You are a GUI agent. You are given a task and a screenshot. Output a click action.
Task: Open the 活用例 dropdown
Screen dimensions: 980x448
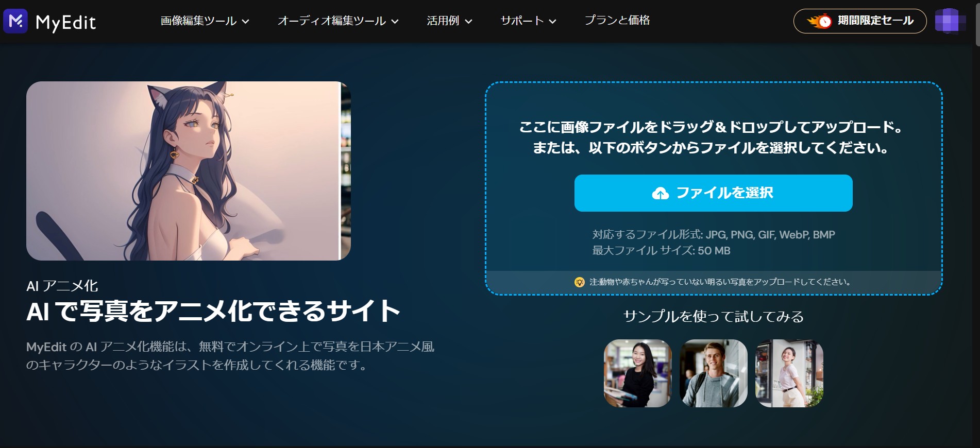point(449,21)
